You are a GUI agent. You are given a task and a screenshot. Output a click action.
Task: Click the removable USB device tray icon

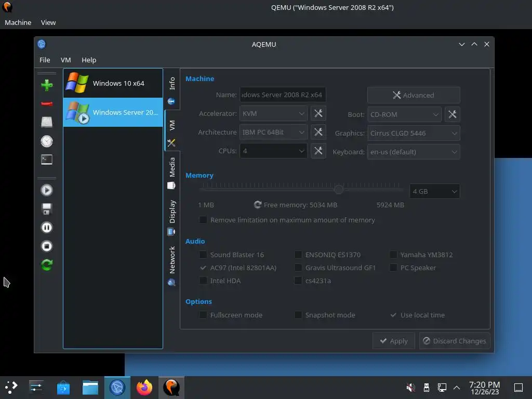pos(427,387)
